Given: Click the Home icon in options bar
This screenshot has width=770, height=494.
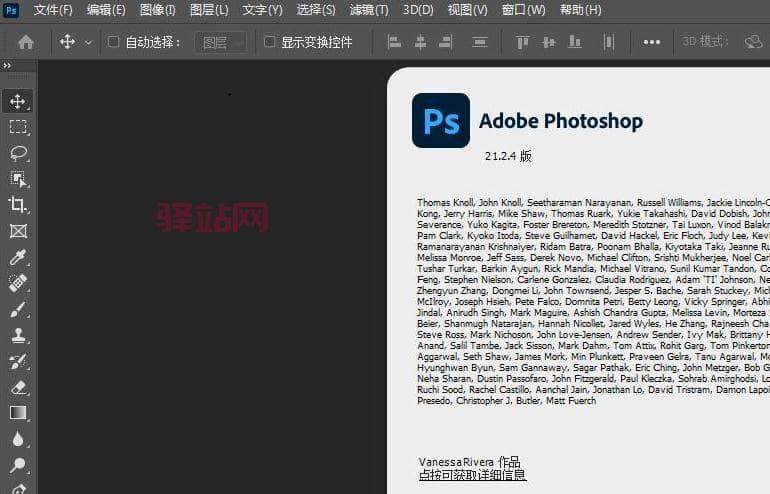Looking at the screenshot, I should 26,42.
